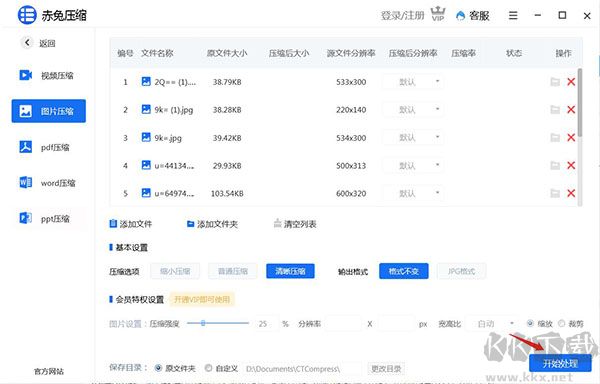Click image icon of file 9k=.jpg

[x=146, y=137]
